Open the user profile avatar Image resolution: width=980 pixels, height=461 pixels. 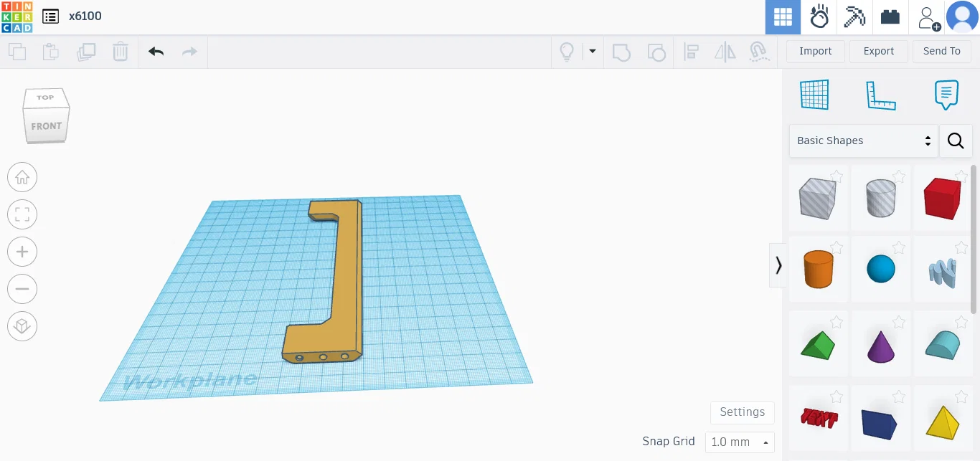(x=962, y=17)
